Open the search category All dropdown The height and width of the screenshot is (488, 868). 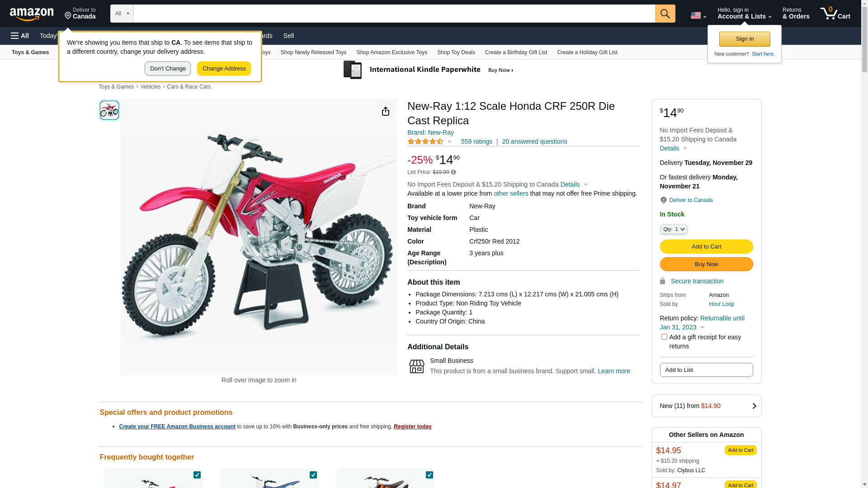122,14
